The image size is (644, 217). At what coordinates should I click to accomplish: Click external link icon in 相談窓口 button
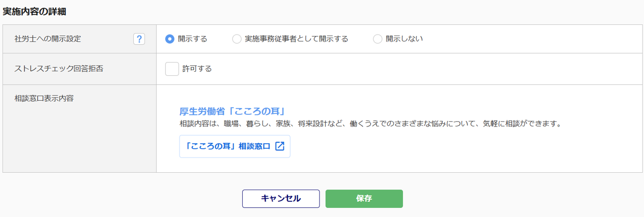pyautogui.click(x=280, y=146)
